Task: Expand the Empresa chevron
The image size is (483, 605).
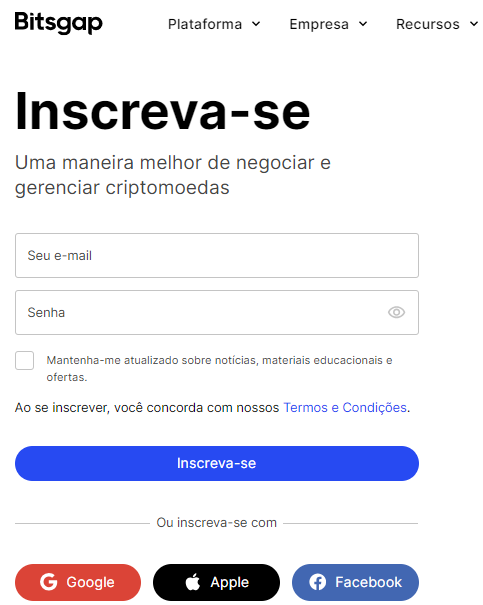Action: tap(363, 24)
